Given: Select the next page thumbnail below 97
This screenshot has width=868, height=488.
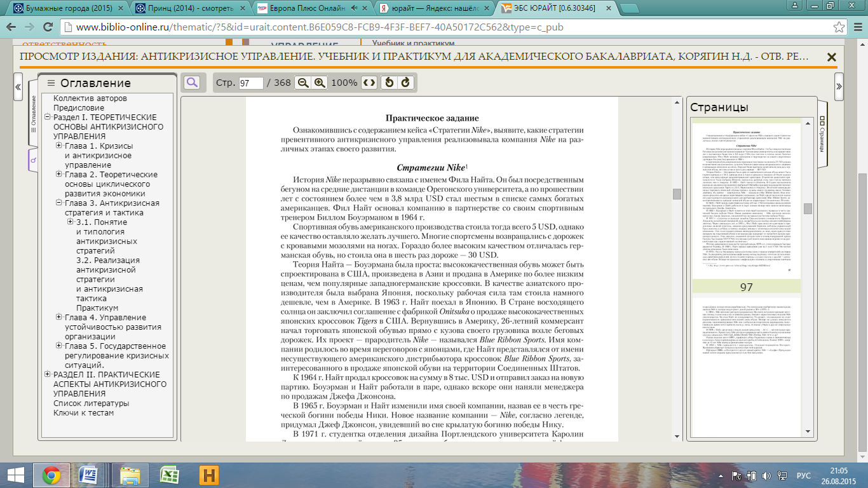Looking at the screenshot, I should click(746, 369).
